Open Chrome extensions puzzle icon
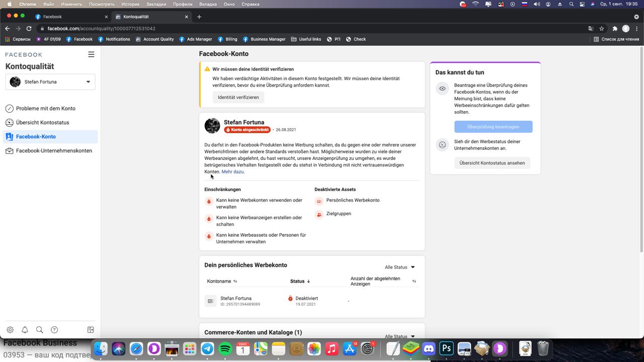The width and height of the screenshot is (644, 362). coord(614,29)
